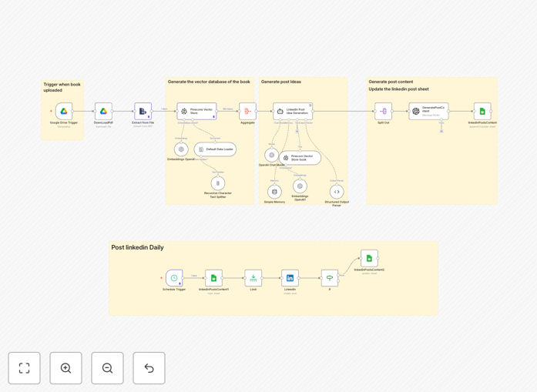Click the Google Drive Trigger node

tap(64, 111)
